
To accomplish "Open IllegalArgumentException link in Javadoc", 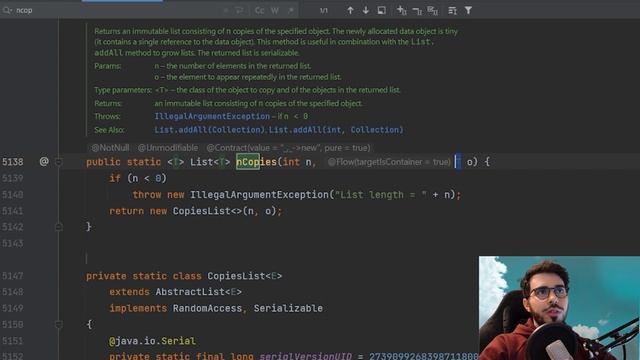I will point(212,116).
